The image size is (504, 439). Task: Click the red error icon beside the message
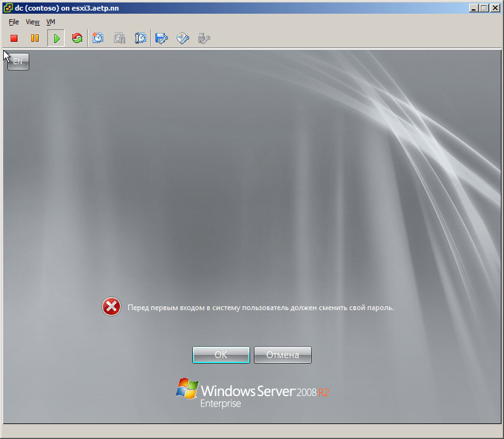point(111,306)
